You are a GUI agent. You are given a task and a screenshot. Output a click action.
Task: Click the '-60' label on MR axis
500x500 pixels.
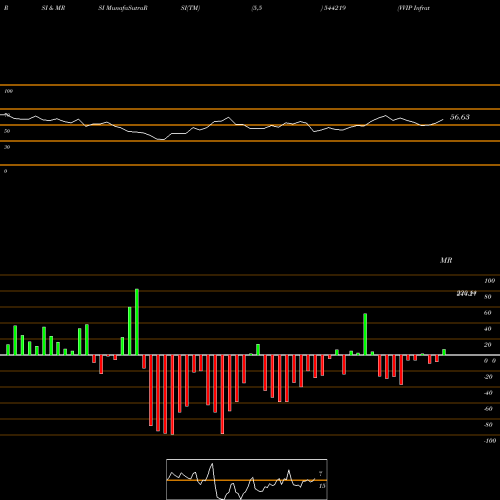[x=488, y=409]
